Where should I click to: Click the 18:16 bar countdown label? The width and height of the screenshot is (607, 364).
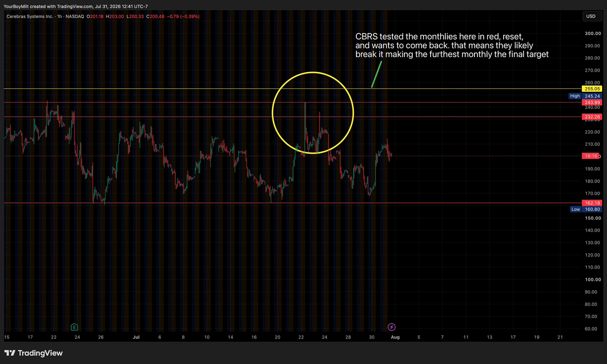[591, 156]
